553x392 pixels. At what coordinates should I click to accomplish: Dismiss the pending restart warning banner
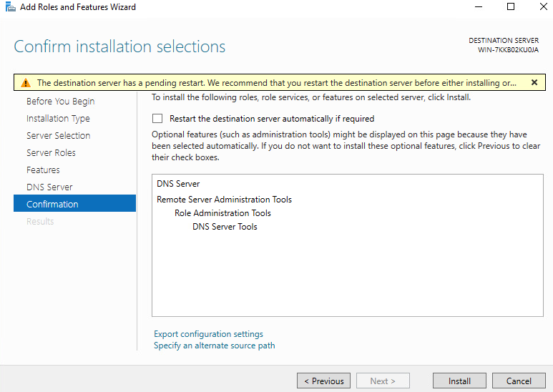coord(534,82)
